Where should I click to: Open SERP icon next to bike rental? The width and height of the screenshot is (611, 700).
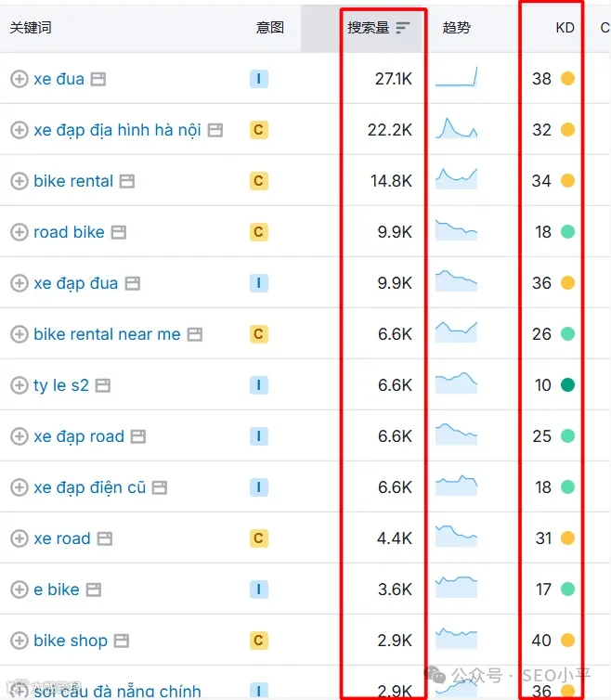pos(127,181)
